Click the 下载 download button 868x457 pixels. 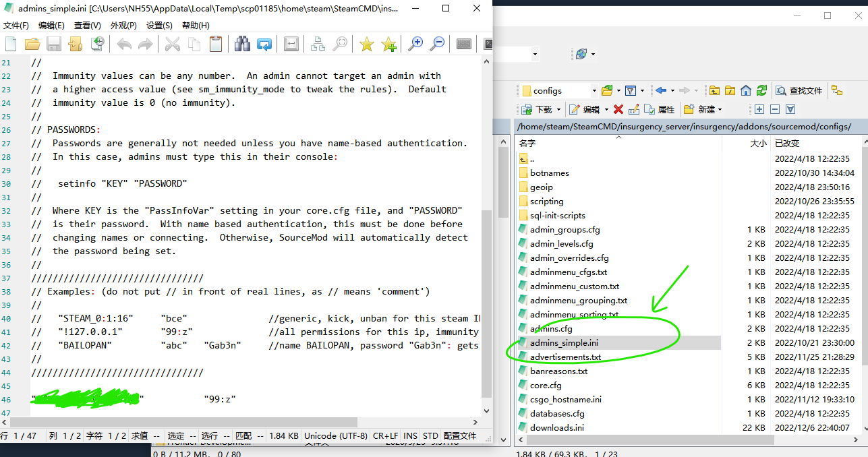click(537, 109)
